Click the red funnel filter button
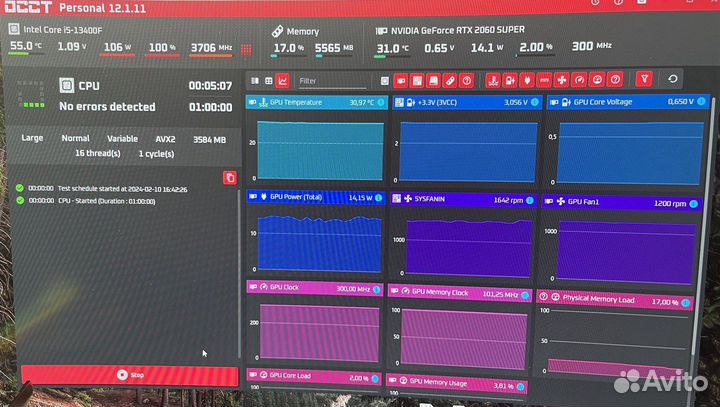 coord(644,79)
